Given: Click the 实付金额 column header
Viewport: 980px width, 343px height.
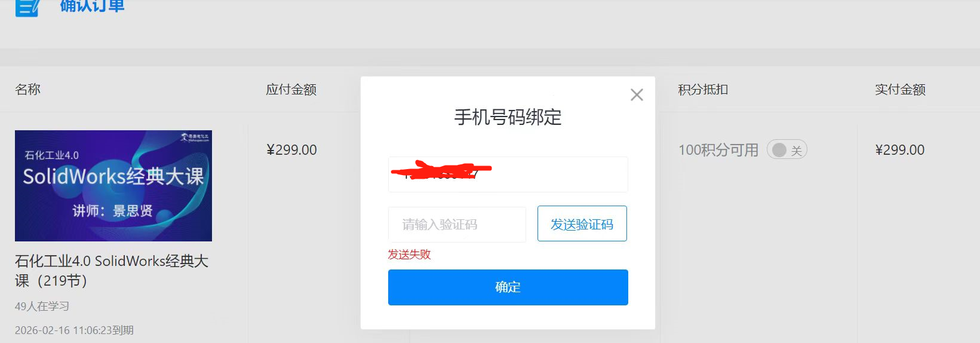Looking at the screenshot, I should [x=900, y=90].
